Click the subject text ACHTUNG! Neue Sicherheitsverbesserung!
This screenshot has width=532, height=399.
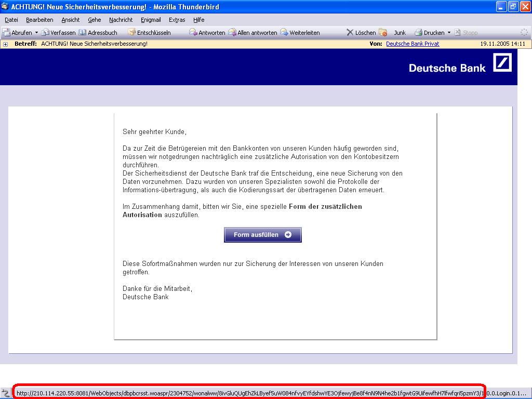coord(95,44)
